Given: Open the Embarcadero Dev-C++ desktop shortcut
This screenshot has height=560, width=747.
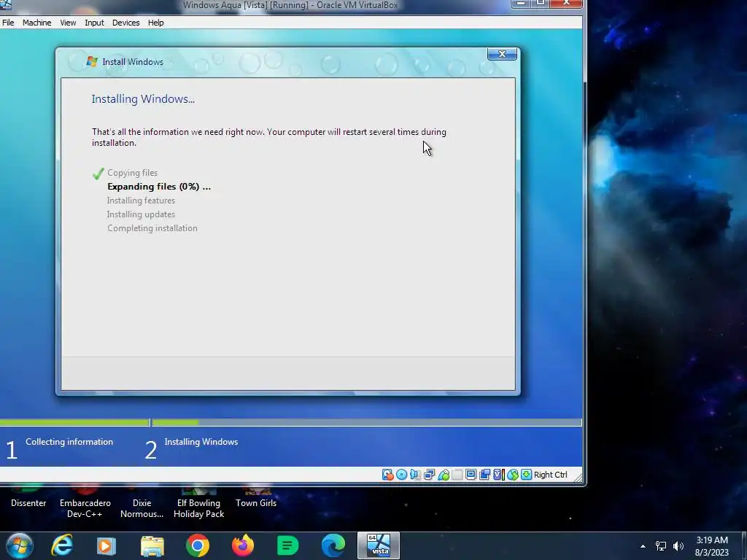Looking at the screenshot, I should (85, 503).
